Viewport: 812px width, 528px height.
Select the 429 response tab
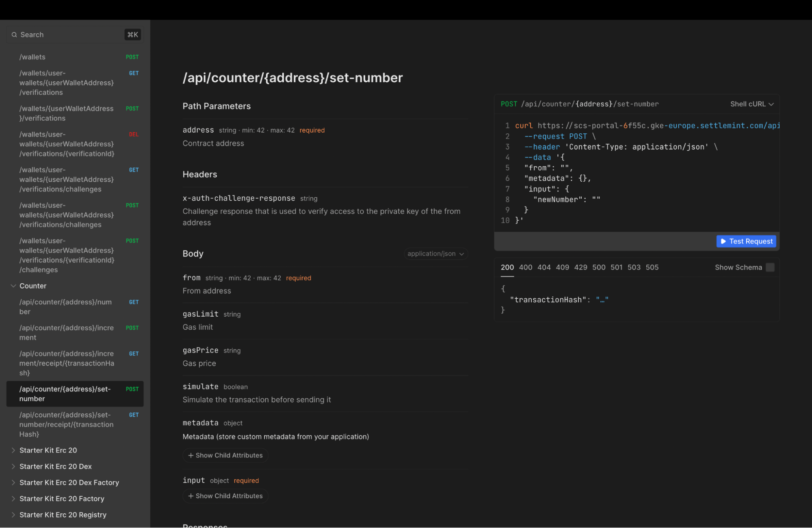point(580,267)
